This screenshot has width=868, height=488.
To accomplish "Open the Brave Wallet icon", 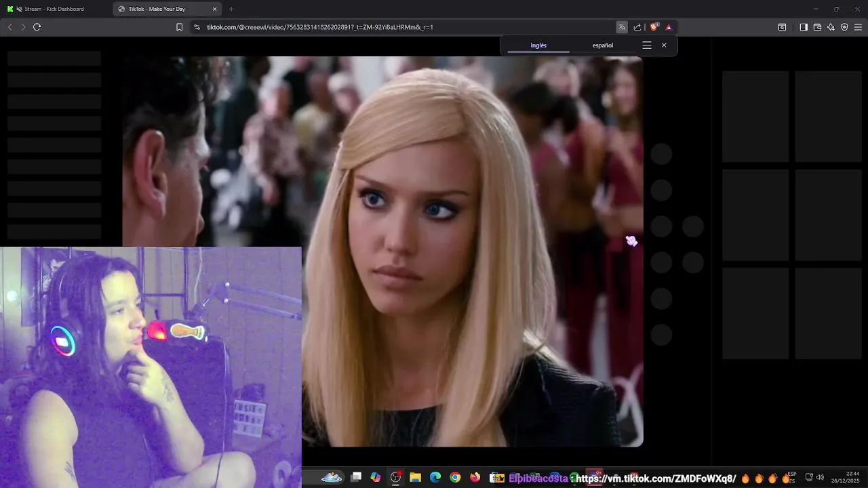I will (x=817, y=27).
